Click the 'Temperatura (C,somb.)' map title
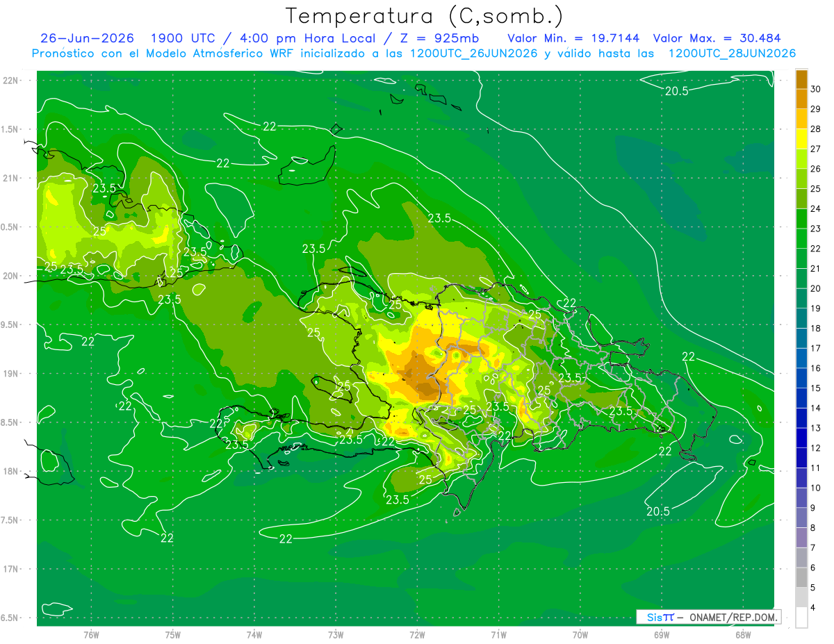This screenshot has height=644, width=834. [425, 16]
